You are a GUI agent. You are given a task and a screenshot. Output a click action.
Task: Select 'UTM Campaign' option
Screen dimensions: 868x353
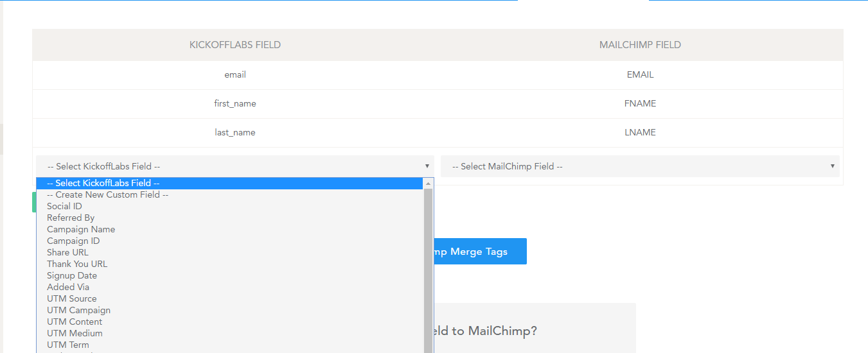click(230, 310)
